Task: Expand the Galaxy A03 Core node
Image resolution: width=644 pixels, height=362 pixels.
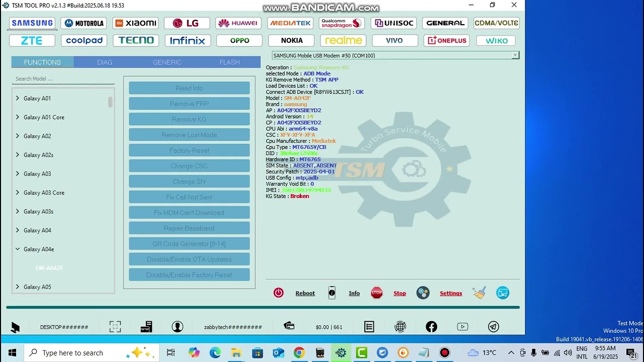Action: [x=18, y=193]
